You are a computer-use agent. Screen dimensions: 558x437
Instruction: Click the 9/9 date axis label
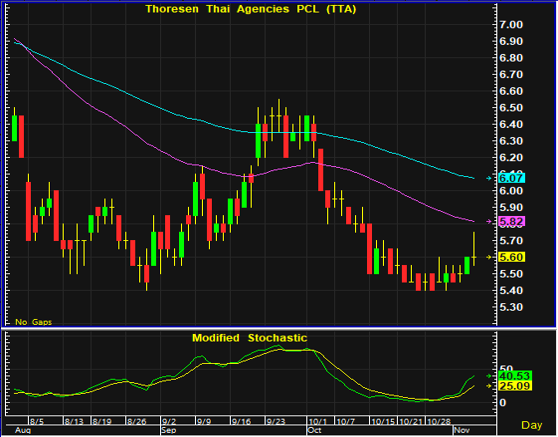pos(204,422)
